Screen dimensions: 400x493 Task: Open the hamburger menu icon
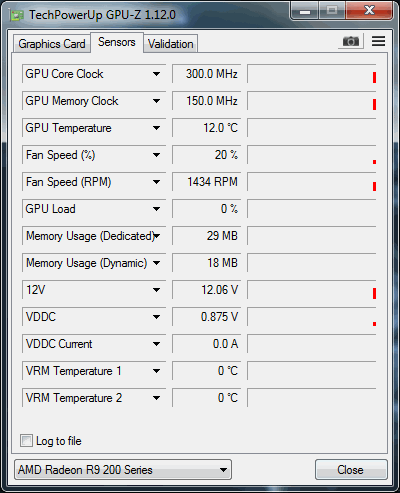(x=378, y=41)
